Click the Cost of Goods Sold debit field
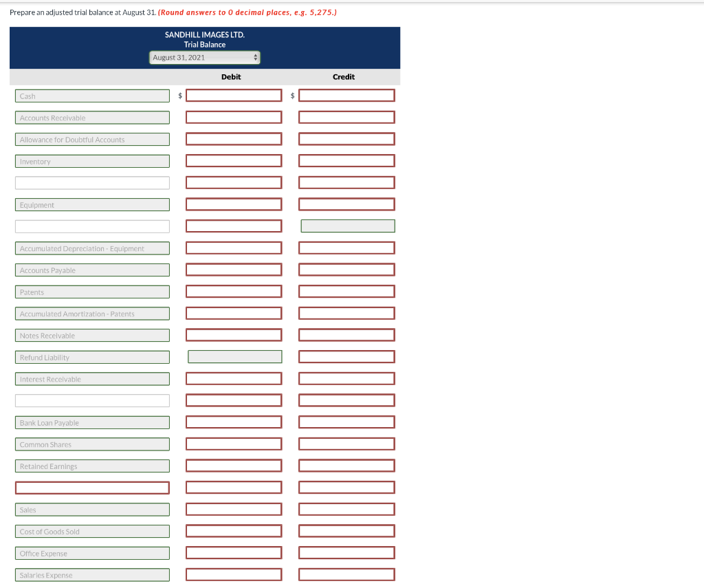This screenshot has width=704, height=588. click(234, 531)
